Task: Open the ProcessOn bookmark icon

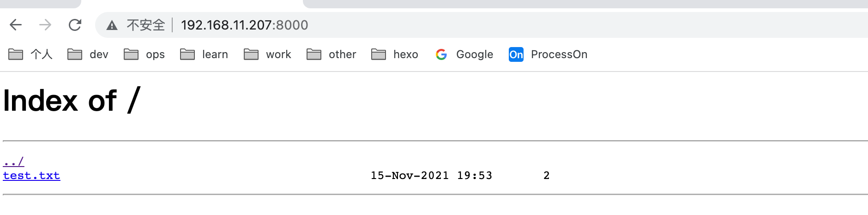Action: (x=516, y=54)
